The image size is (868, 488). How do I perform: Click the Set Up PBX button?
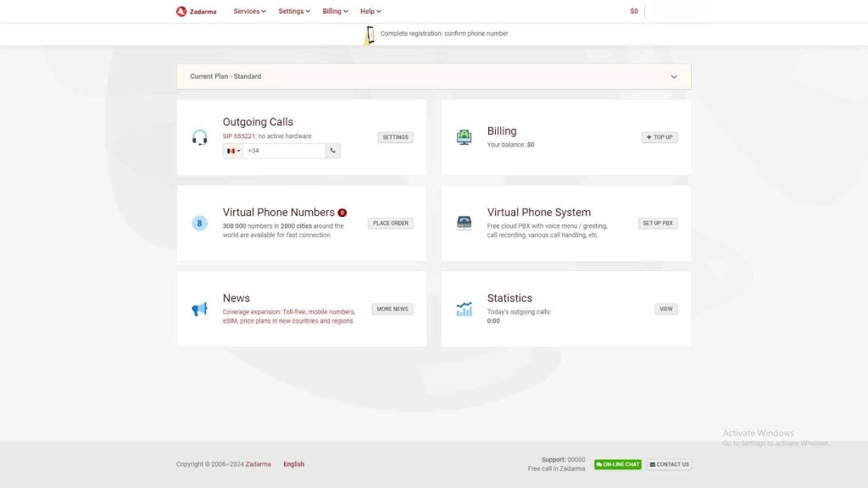[x=658, y=223]
